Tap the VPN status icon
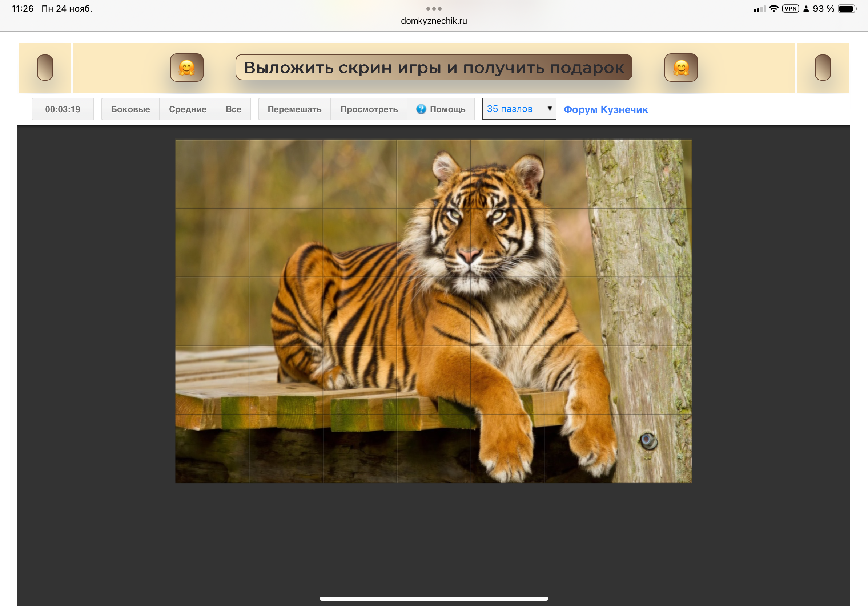868x606 pixels. click(790, 9)
